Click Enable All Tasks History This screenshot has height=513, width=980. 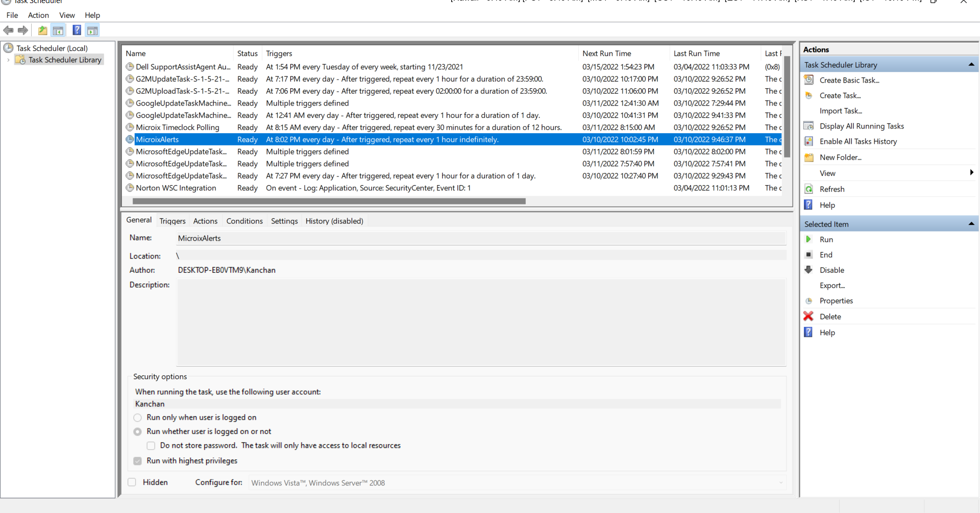click(858, 142)
